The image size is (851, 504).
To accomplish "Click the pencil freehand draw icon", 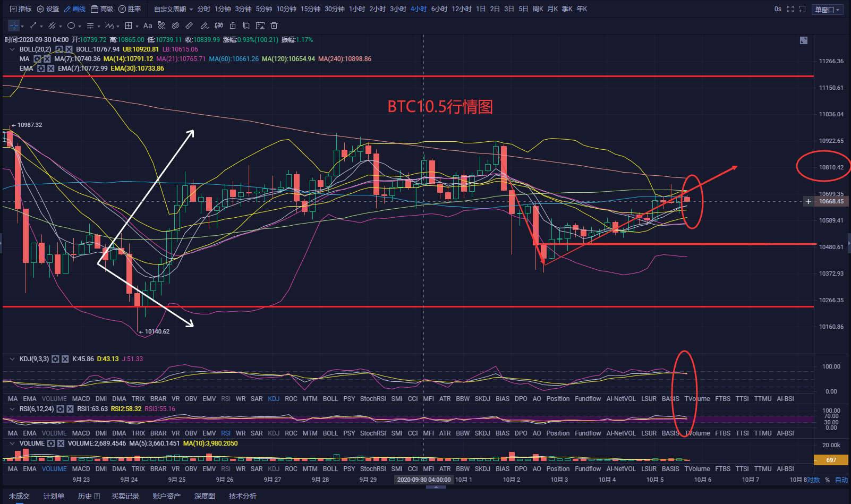I will coord(205,25).
